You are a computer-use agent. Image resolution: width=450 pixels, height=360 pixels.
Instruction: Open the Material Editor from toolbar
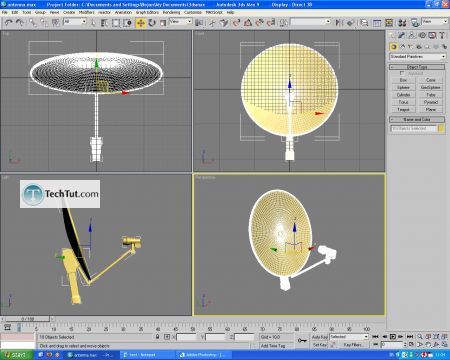point(402,23)
